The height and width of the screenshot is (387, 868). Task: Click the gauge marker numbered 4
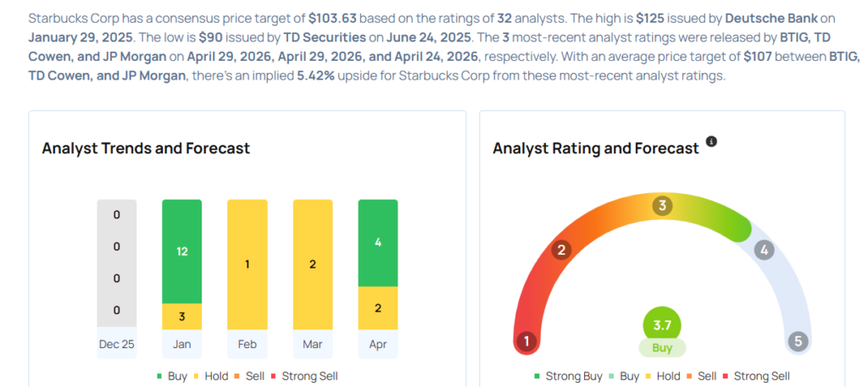coord(764,250)
